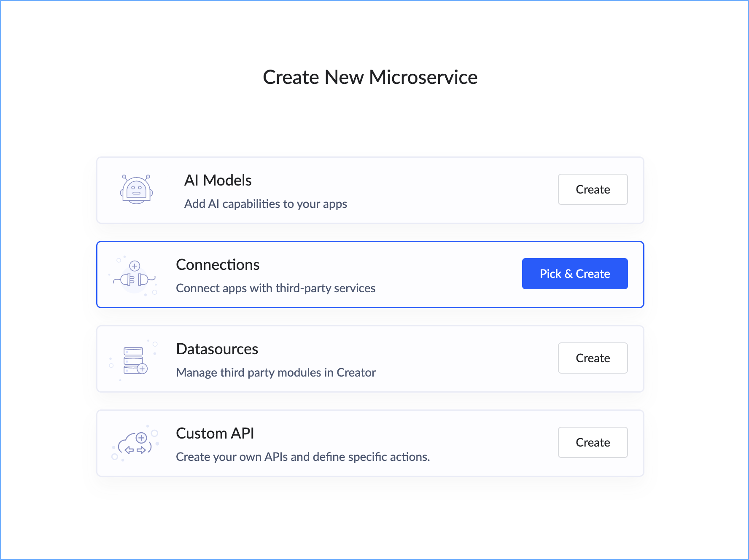Select the Datasources title text
This screenshot has height=560, width=749.
coord(217,349)
